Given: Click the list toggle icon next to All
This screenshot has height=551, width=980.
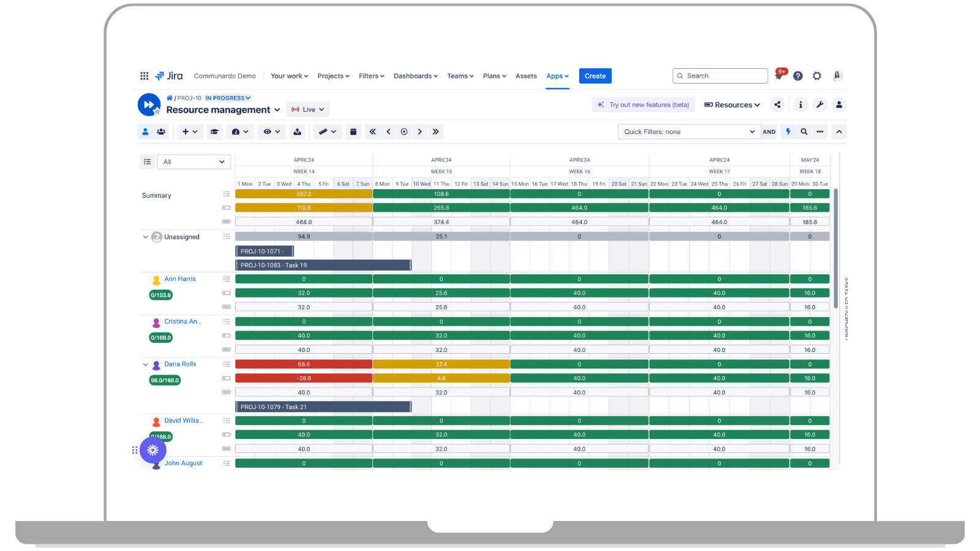Looking at the screenshot, I should [x=148, y=162].
